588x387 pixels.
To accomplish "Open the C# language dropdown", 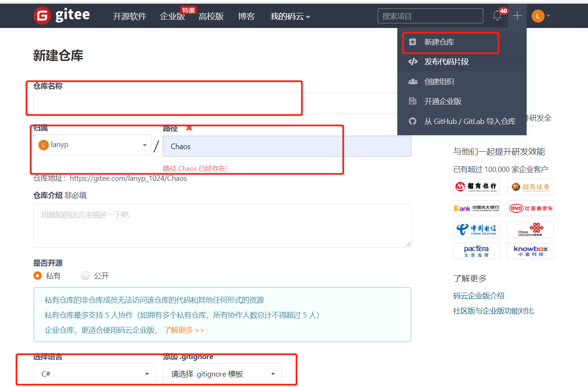I will (94, 374).
